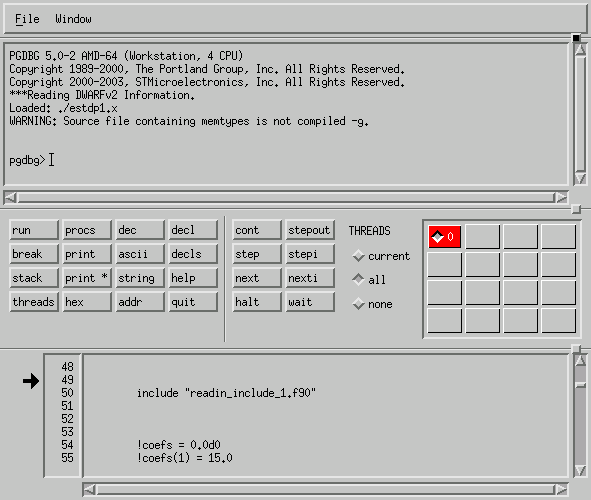Click the "!coefs = 0.0d0" source line
This screenshot has width=591, height=500.
(179, 445)
